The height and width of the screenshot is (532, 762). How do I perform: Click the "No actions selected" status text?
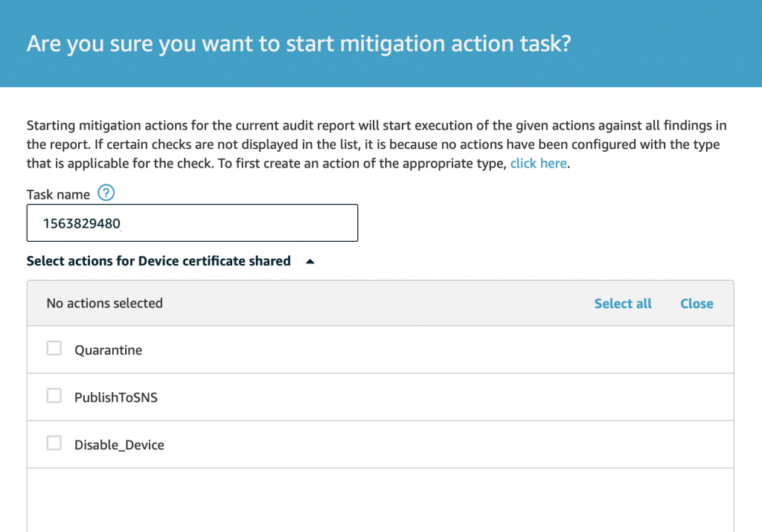(104, 303)
